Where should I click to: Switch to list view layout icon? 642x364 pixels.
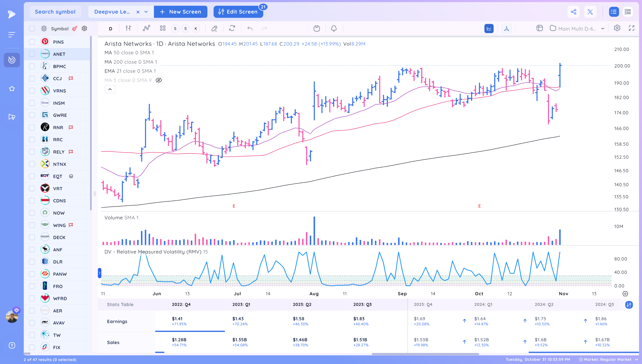pyautogui.click(x=614, y=12)
